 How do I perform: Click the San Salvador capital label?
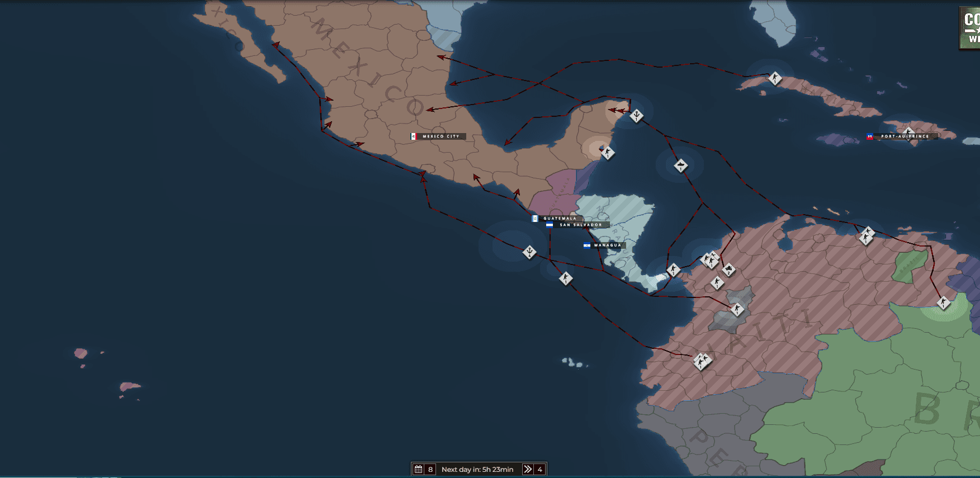(x=577, y=225)
